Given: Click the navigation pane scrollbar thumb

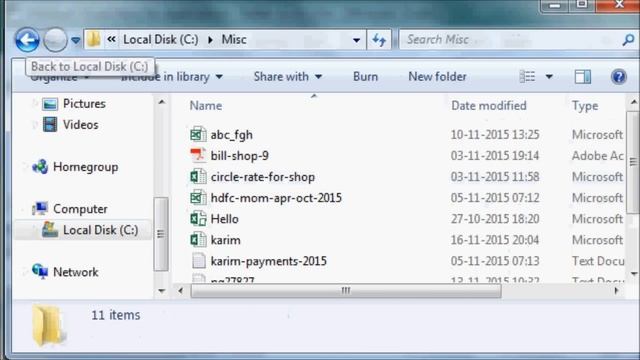Looking at the screenshot, I should 161,234.
